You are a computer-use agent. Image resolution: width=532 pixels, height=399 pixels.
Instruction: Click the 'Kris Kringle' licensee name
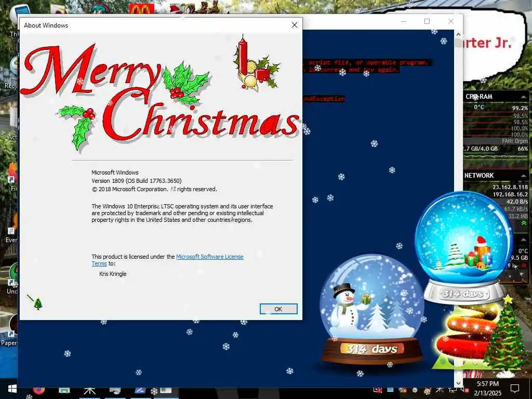pyautogui.click(x=113, y=274)
